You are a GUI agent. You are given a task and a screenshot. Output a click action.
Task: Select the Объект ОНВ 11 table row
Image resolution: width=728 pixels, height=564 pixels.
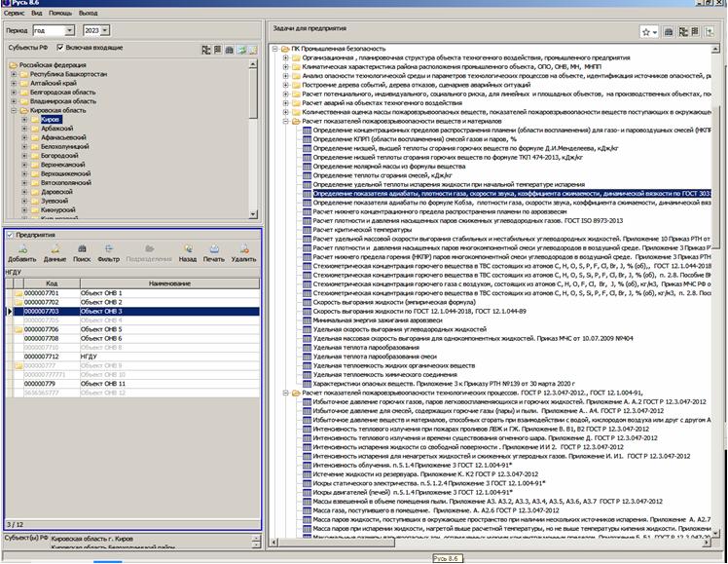coord(132,384)
